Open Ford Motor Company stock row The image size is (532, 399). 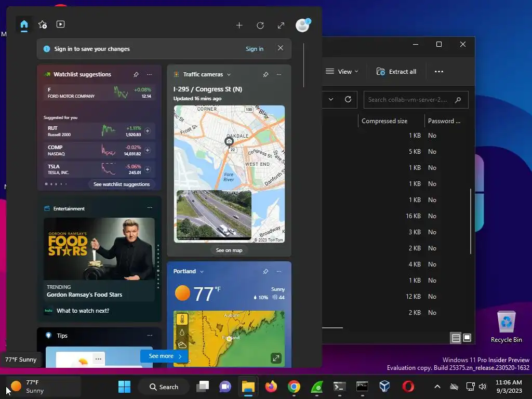[99, 92]
